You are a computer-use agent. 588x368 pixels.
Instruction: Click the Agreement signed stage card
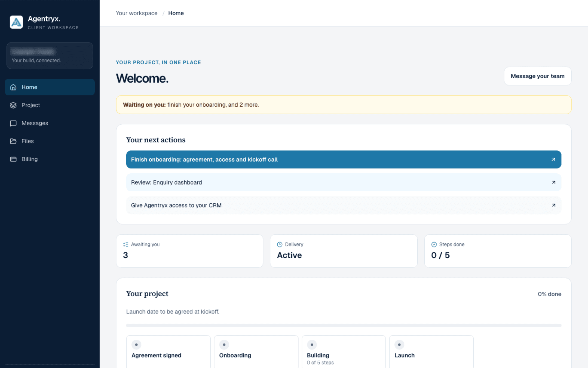pos(168,352)
